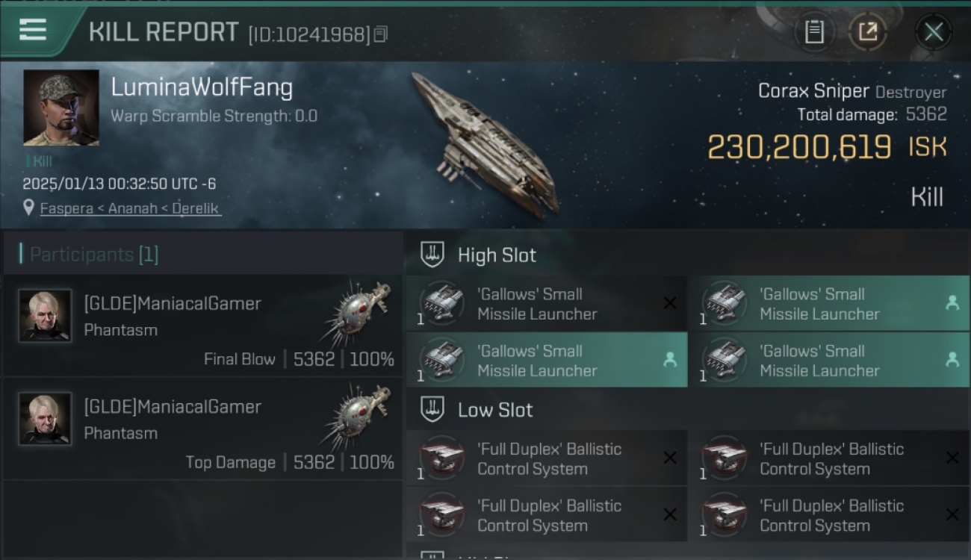
Task: Select the second-row left 'Gallows' launcher item
Action: click(547, 360)
